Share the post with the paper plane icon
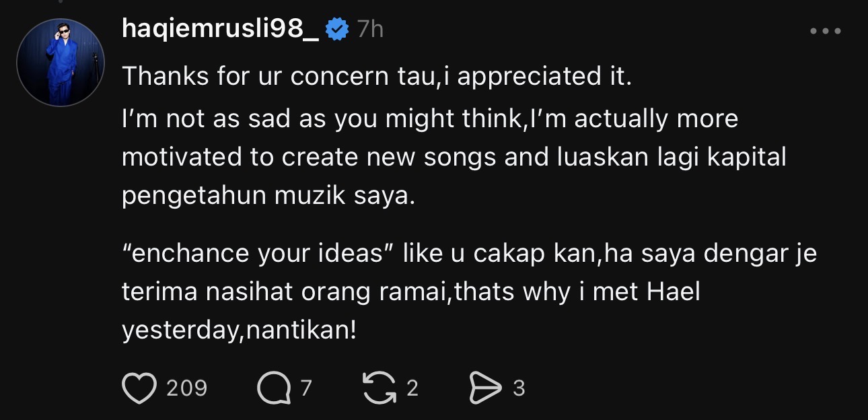The image size is (868, 420). tap(484, 388)
